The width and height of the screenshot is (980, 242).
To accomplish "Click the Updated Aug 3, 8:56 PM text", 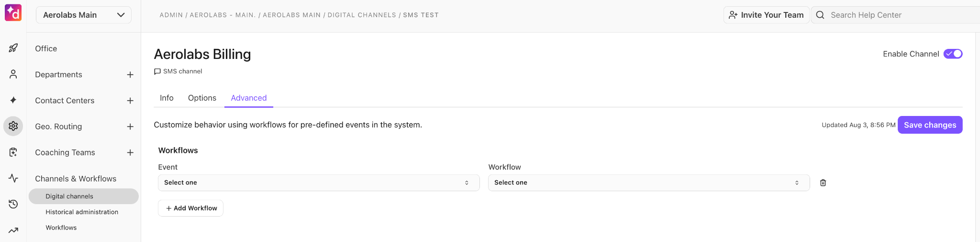I will click(x=858, y=125).
